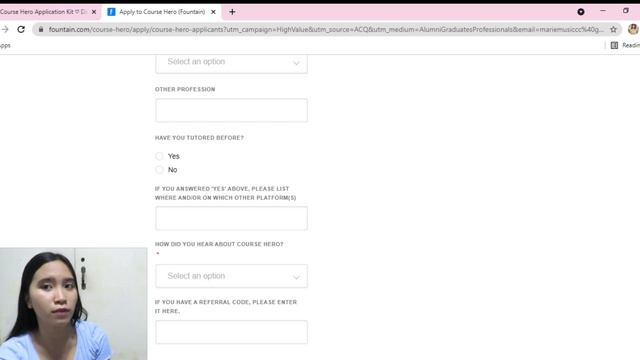Click chevron of the top profession dropdown

tap(296, 63)
